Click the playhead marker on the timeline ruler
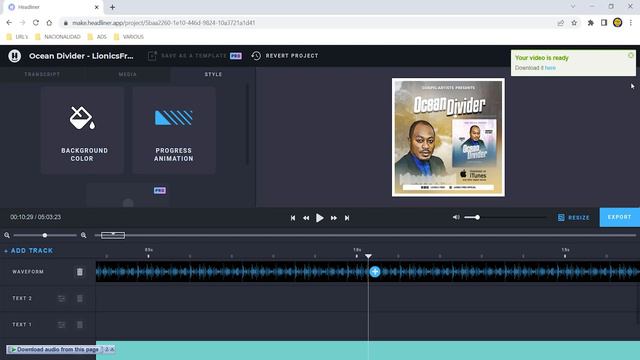This screenshot has height=360, width=640. click(368, 256)
